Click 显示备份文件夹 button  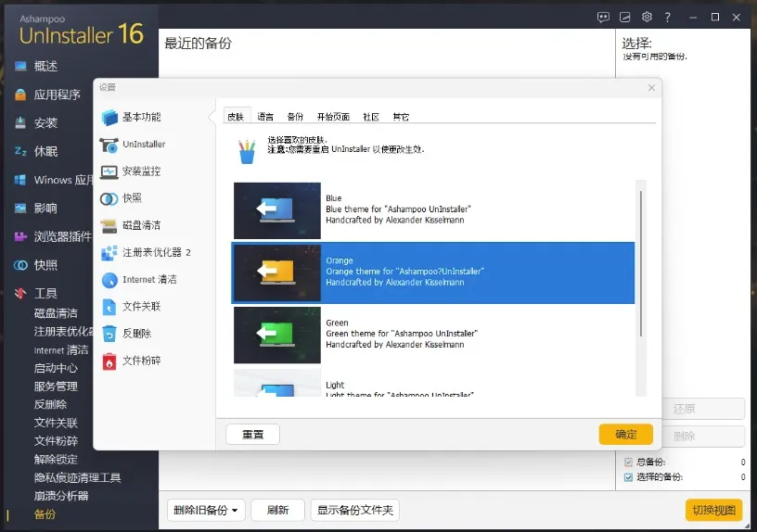click(x=354, y=511)
